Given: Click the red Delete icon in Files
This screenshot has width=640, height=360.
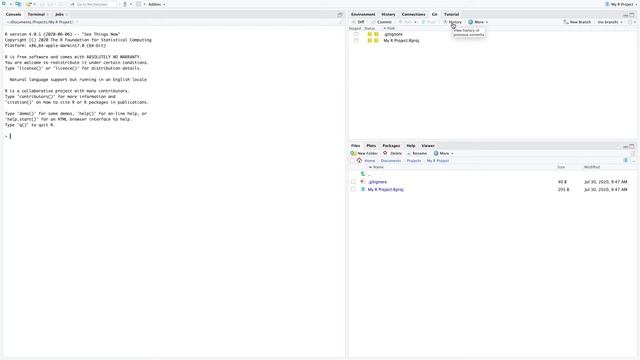Looking at the screenshot, I should click(385, 153).
